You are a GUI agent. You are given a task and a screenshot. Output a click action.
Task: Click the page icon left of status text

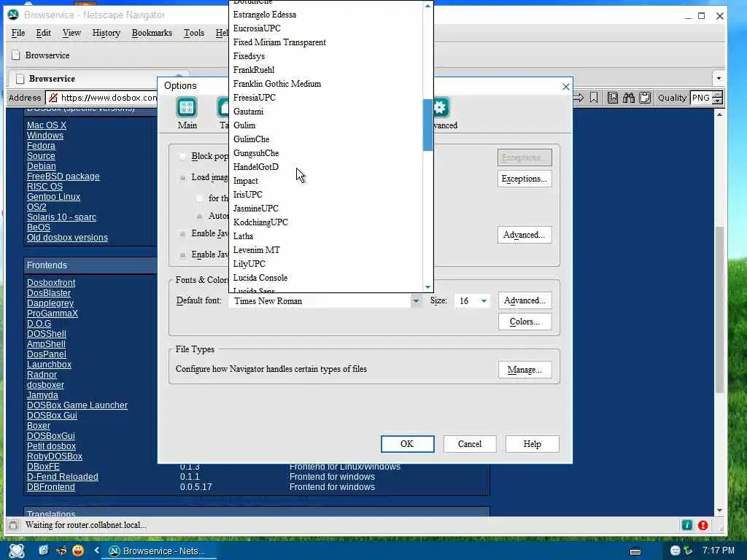13,525
